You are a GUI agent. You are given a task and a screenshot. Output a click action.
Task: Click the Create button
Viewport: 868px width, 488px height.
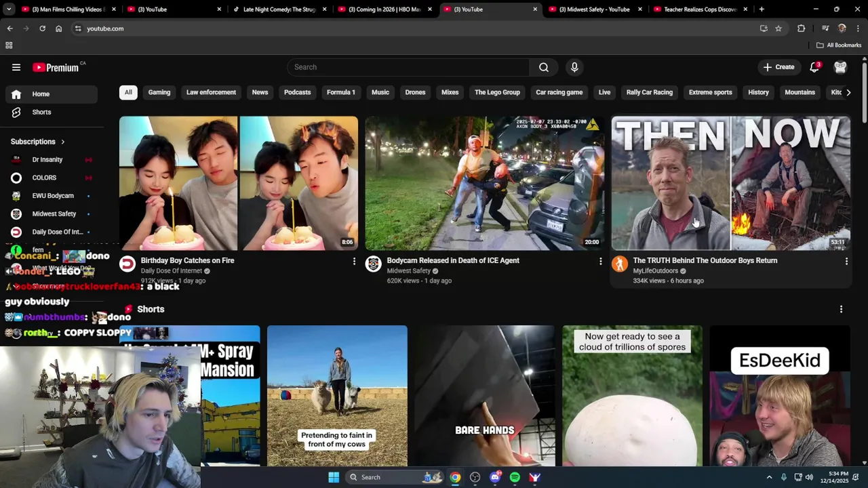coord(778,67)
